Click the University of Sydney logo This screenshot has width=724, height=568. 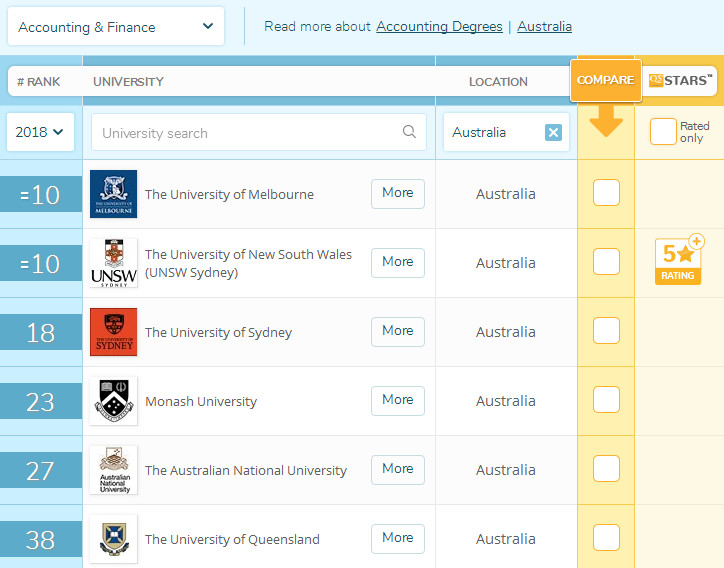click(x=113, y=332)
